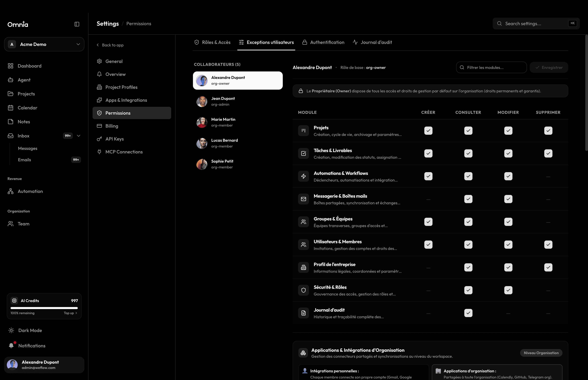Click the Projects folder icon
588x380 pixels.
click(10, 94)
